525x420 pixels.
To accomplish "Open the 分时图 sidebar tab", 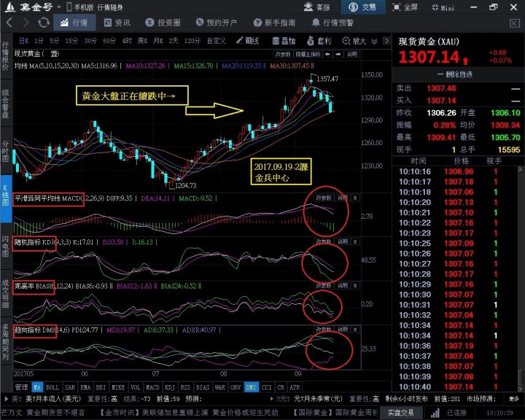I will point(6,151).
